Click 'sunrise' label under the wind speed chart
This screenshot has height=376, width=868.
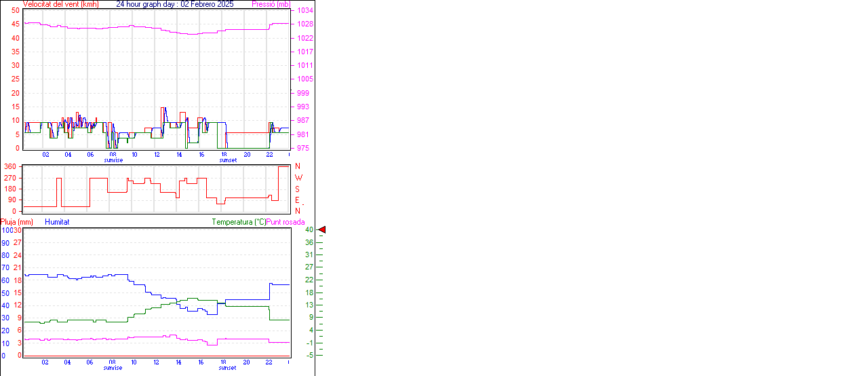(113, 160)
